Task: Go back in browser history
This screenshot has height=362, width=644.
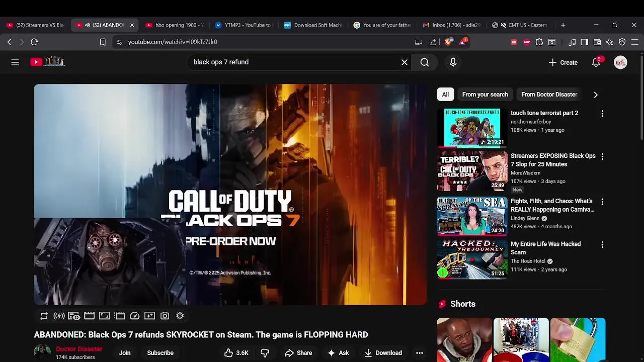Action: click(x=9, y=42)
